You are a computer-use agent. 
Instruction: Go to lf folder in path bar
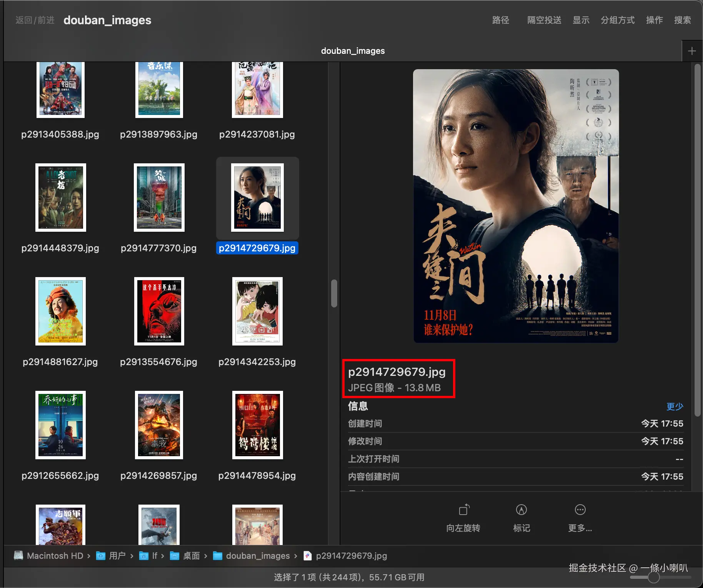coord(148,556)
